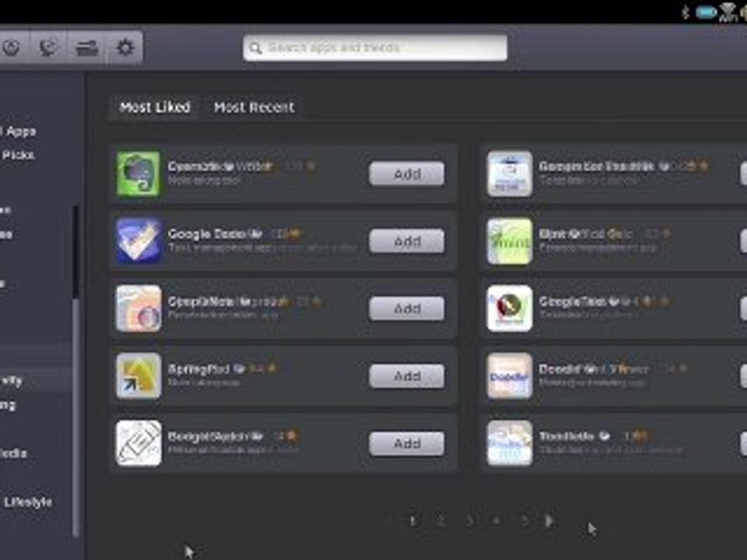The width and height of the screenshot is (747, 560).
Task: Open the settings gear in the toolbar
Action: point(125,47)
